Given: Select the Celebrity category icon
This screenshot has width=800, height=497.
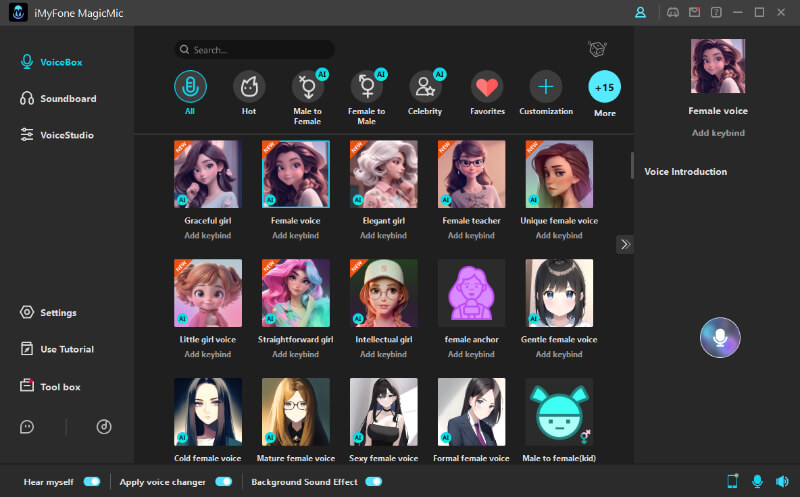Looking at the screenshot, I should click(x=426, y=87).
